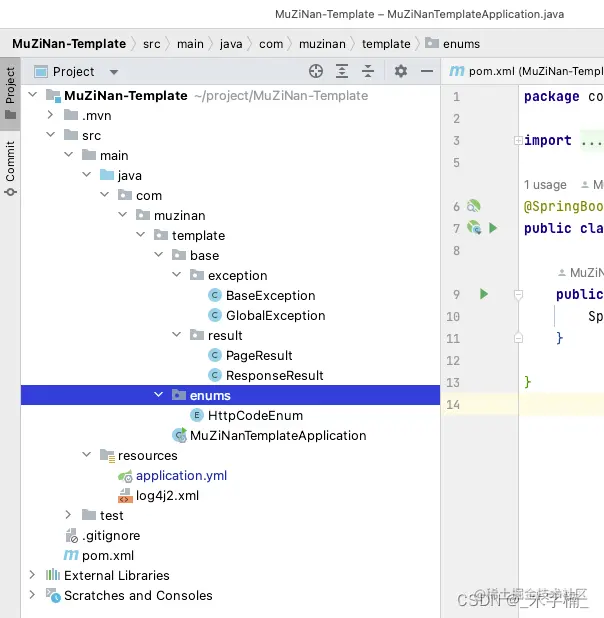Screen dimensions: 604x618
Task: Collapse the exception package chevron
Action: [177, 275]
